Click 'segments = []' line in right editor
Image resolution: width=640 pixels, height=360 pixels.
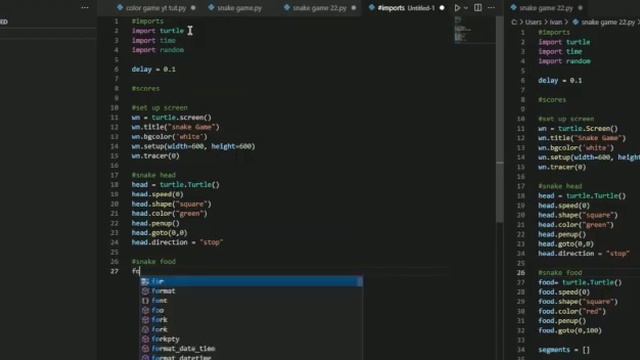[564, 350]
